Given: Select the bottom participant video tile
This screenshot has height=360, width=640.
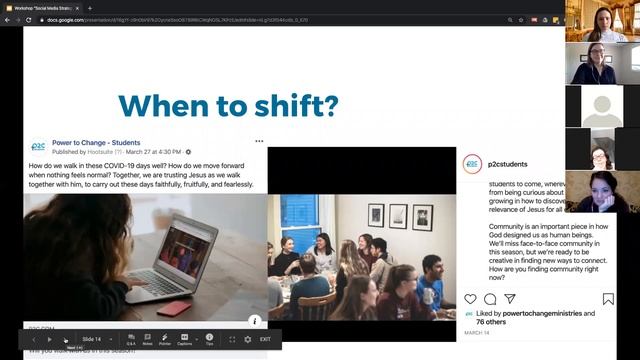Looking at the screenshot, I should click(x=602, y=191).
